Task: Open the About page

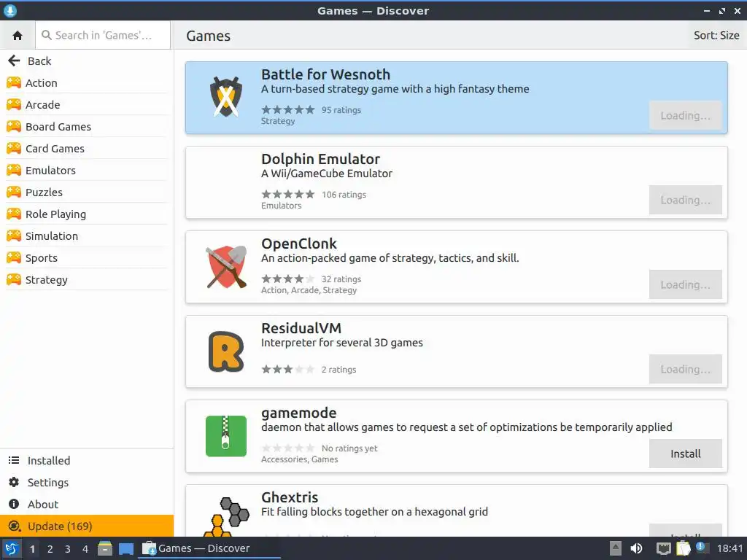Action: pyautogui.click(x=87, y=505)
